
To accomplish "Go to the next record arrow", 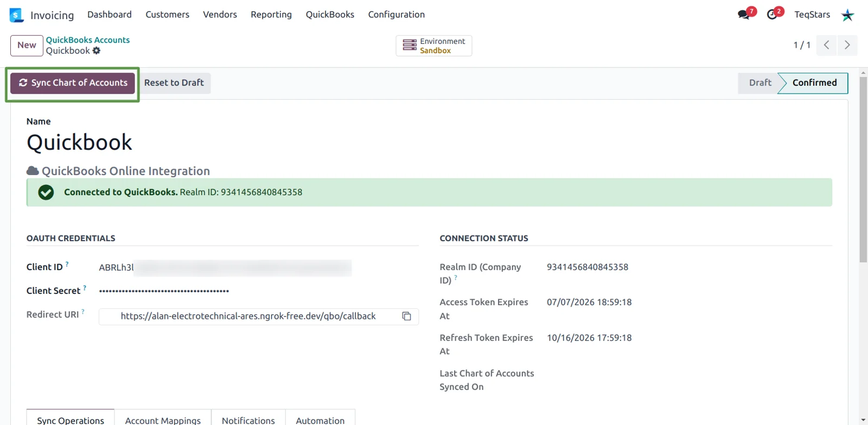I will coord(847,45).
